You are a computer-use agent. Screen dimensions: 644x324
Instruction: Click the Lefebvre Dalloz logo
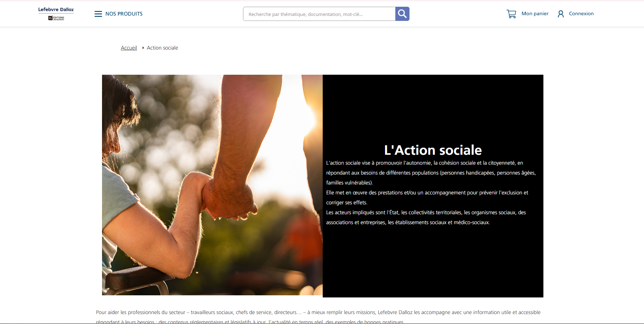pyautogui.click(x=56, y=13)
